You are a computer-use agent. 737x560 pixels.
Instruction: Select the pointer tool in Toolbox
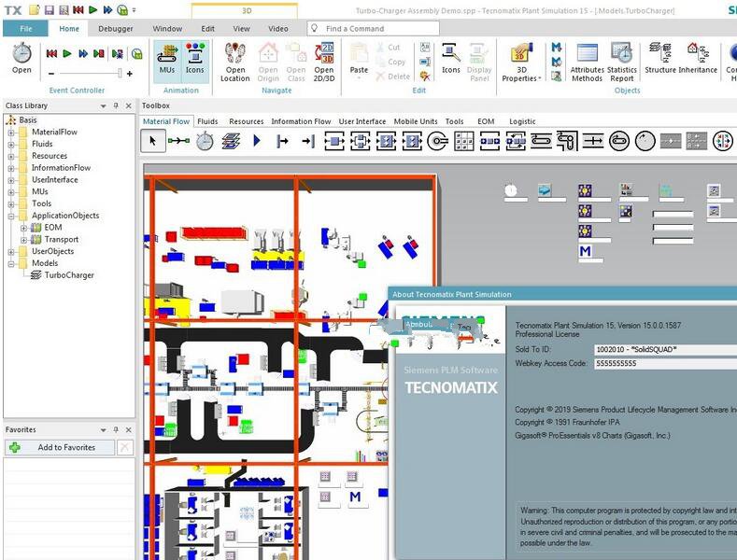click(153, 141)
